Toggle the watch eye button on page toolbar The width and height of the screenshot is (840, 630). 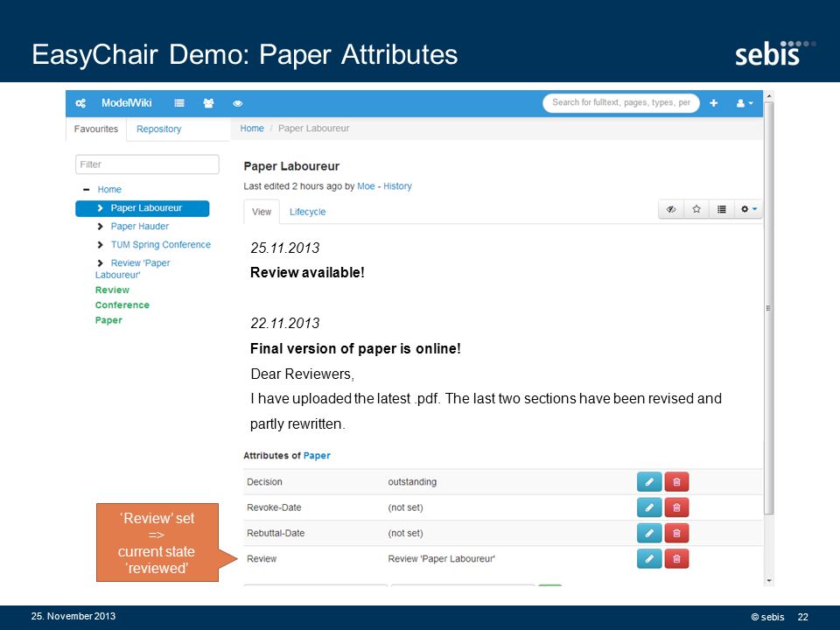[671, 209]
